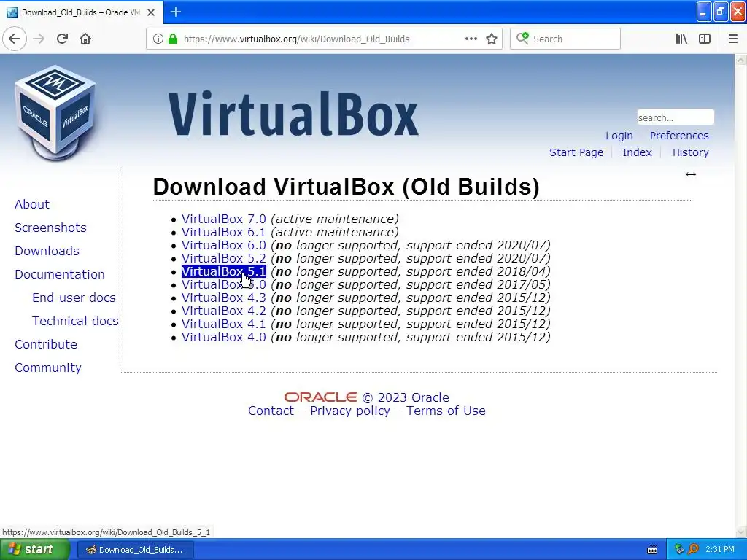
Task: Open VirtualBox 7.0 builds link
Action: tap(223, 219)
